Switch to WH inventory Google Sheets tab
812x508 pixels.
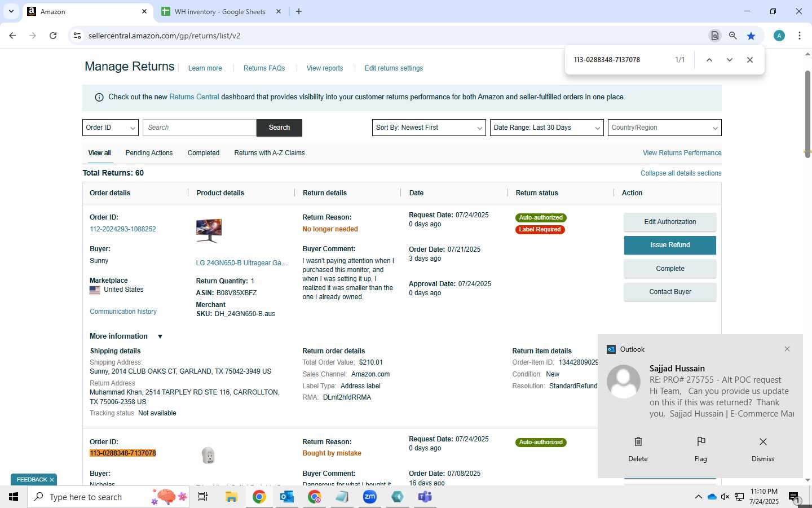pyautogui.click(x=220, y=11)
